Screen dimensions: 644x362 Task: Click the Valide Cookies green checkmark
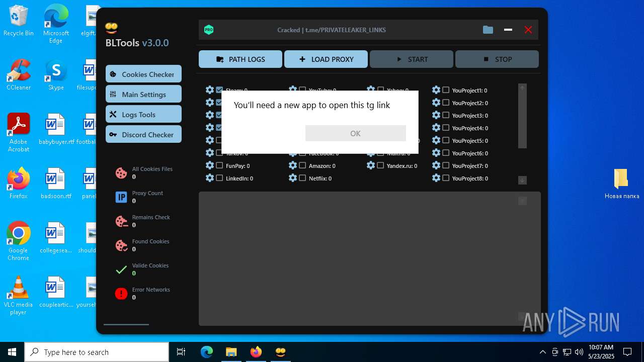121,269
